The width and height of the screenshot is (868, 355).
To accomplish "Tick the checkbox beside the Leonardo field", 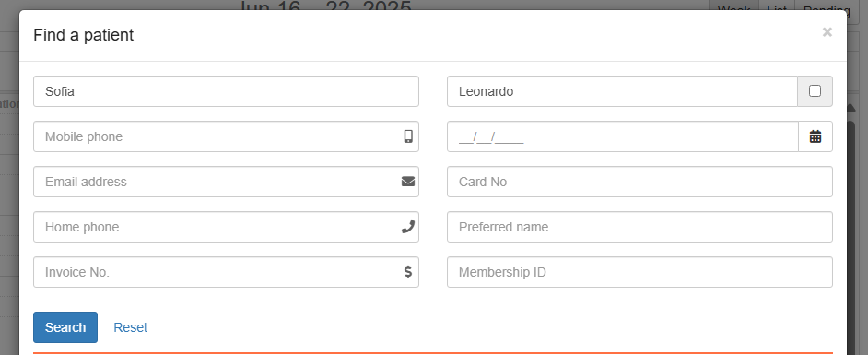I will [x=815, y=91].
